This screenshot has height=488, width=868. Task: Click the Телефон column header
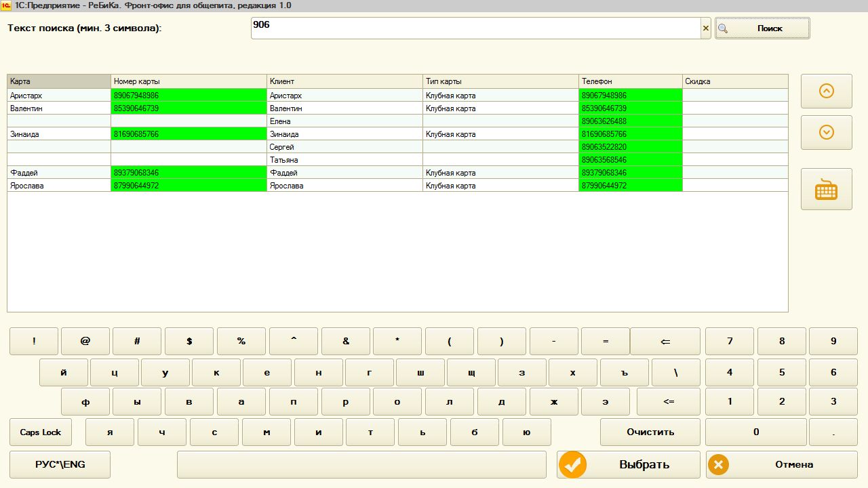pyautogui.click(x=631, y=81)
